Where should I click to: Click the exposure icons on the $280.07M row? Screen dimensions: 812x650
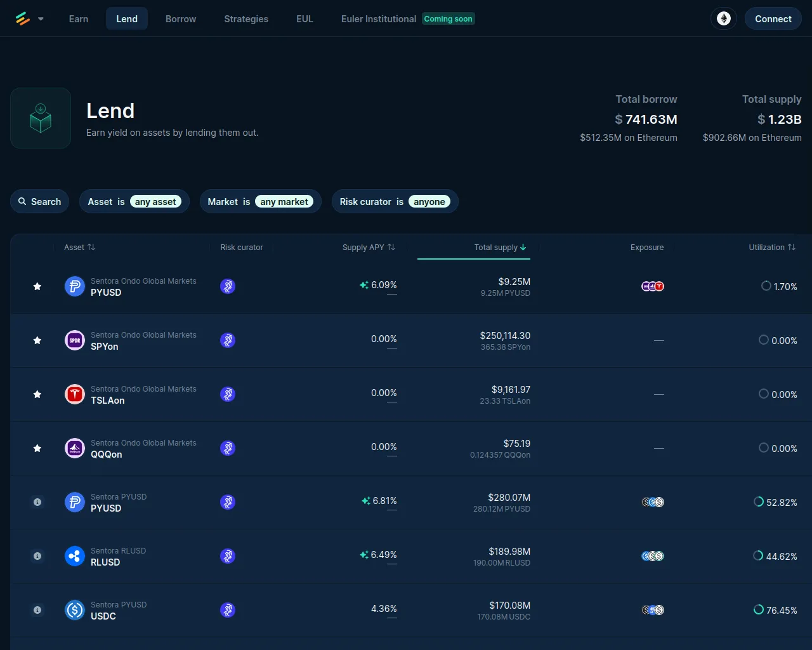[x=653, y=502]
